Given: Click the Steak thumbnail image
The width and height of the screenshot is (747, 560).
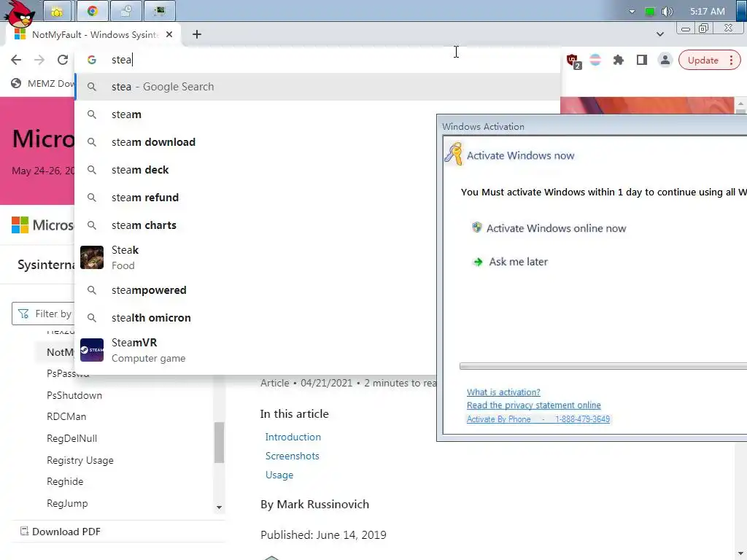Looking at the screenshot, I should coord(92,257).
